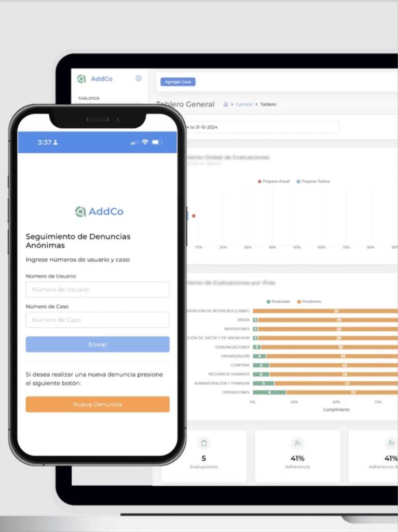Tap the battery icon in phone status bar
Viewport: 398px width, 532px height.
point(157,142)
